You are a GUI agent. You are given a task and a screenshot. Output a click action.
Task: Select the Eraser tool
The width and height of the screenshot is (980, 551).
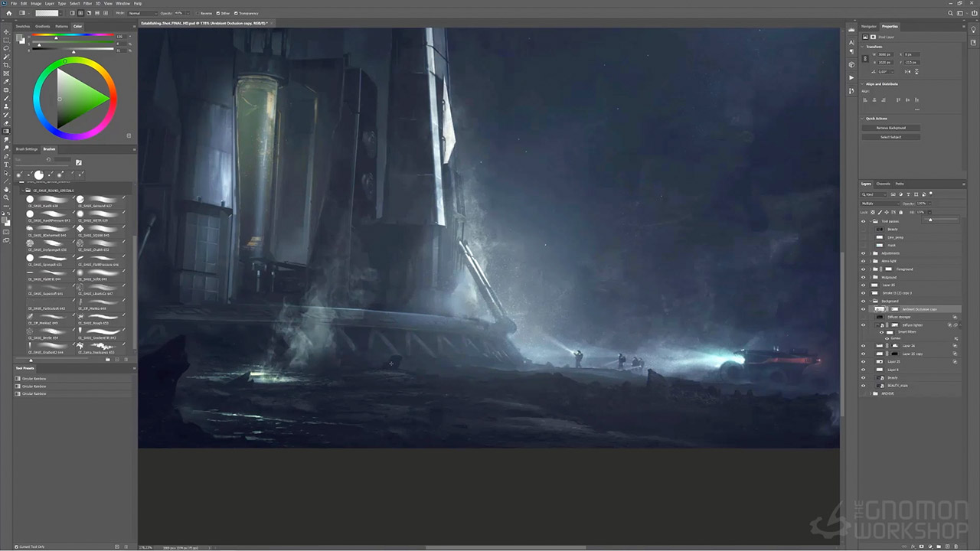pyautogui.click(x=7, y=122)
